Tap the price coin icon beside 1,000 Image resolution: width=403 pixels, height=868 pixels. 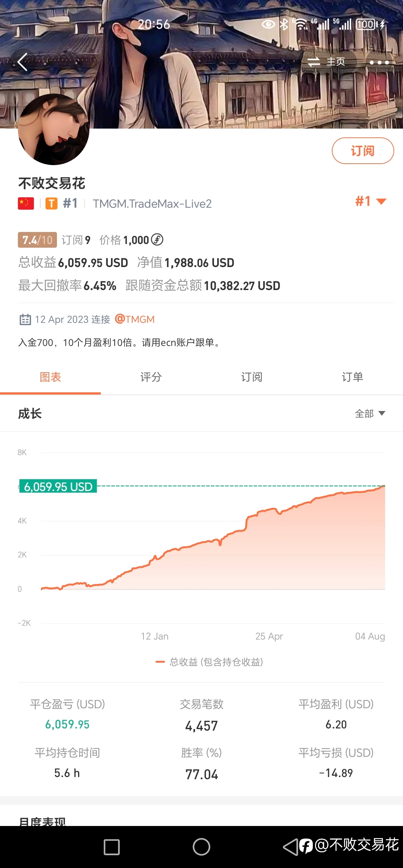(x=157, y=240)
